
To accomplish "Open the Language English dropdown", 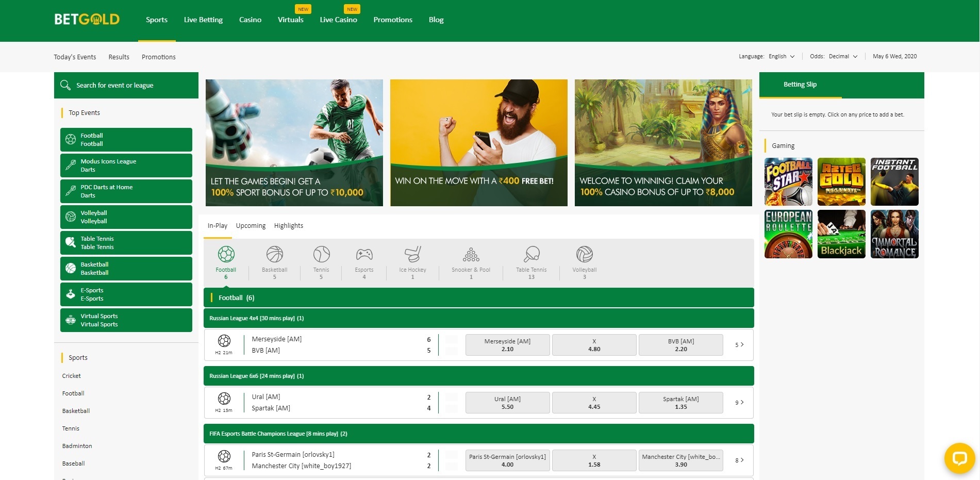I will pos(782,57).
